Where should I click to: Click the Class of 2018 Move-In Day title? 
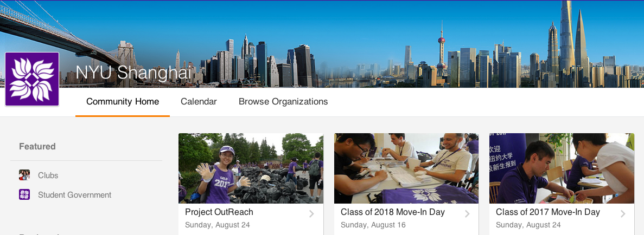coord(393,212)
